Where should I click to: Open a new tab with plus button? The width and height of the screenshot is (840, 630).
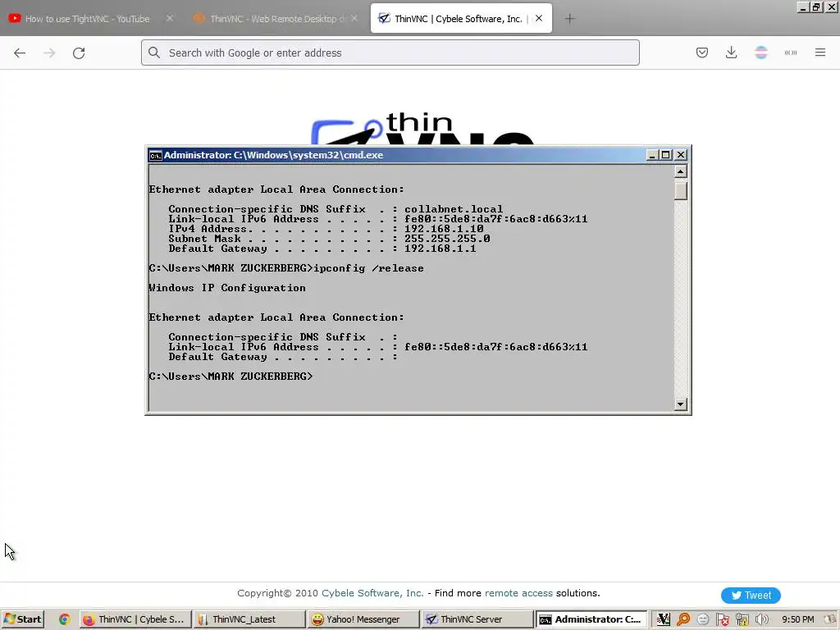(569, 19)
